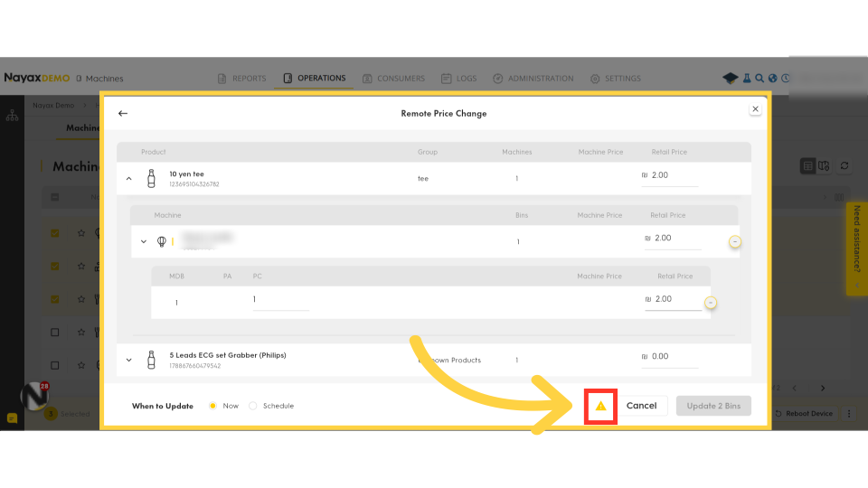868x488 pixels.
Task: Edit the MDB 1 bin retail price field
Action: click(x=673, y=300)
